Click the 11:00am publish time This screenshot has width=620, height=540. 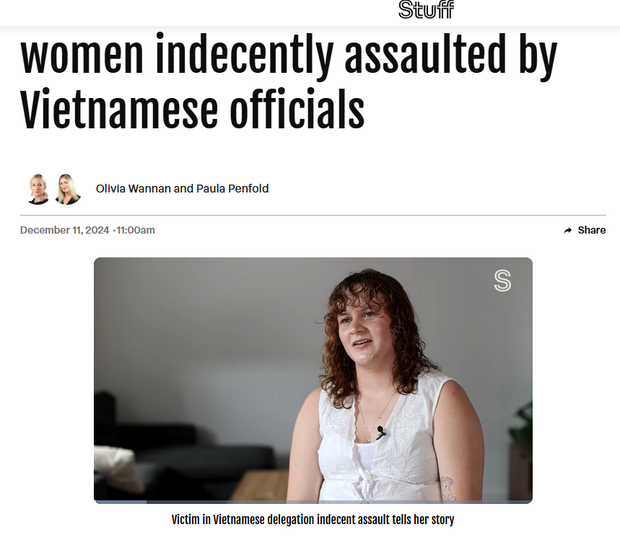coord(136,230)
